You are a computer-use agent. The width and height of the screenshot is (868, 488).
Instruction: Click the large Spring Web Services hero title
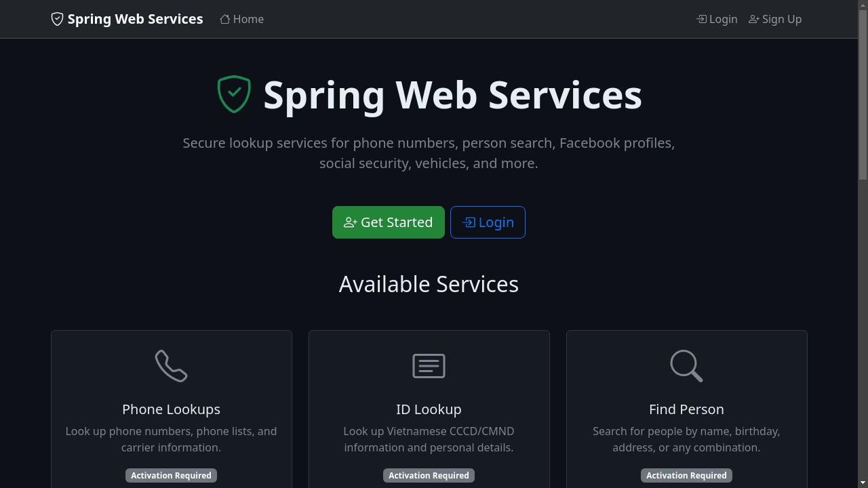click(x=452, y=94)
